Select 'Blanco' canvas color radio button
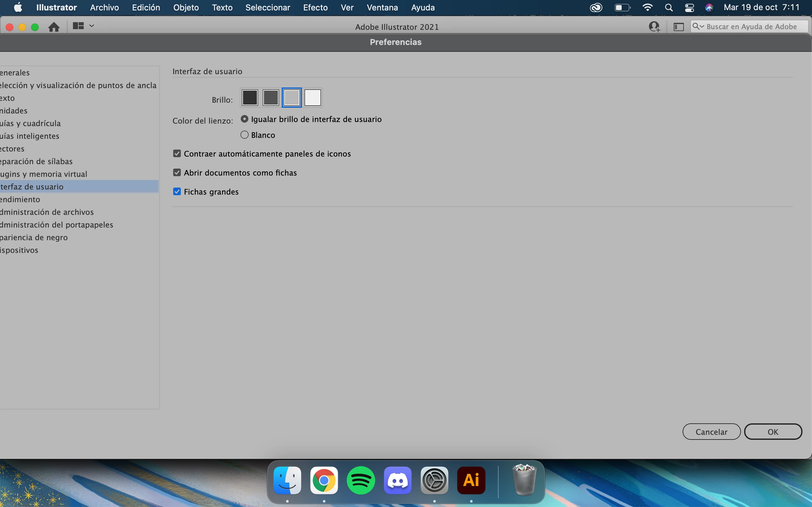The width and height of the screenshot is (812, 507). [x=245, y=135]
